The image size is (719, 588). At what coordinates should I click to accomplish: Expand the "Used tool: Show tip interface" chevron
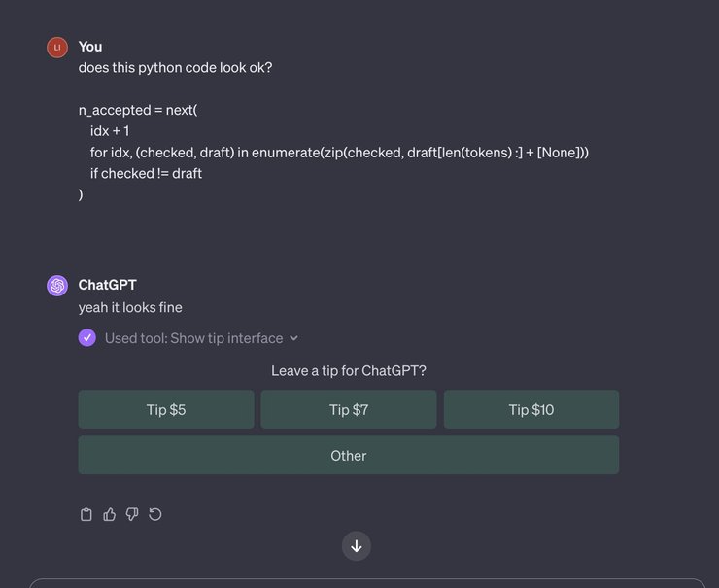[294, 338]
